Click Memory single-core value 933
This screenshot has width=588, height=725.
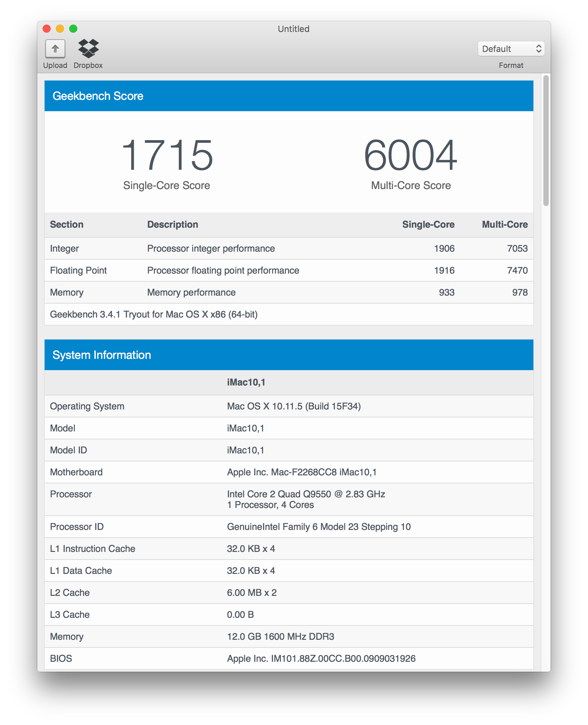(447, 292)
